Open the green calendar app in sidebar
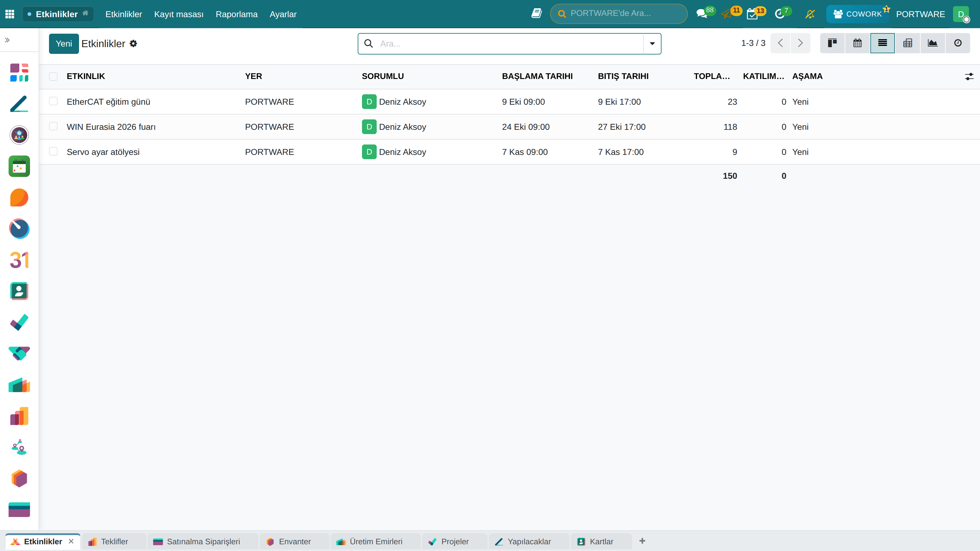The width and height of the screenshot is (980, 551). [x=19, y=166]
